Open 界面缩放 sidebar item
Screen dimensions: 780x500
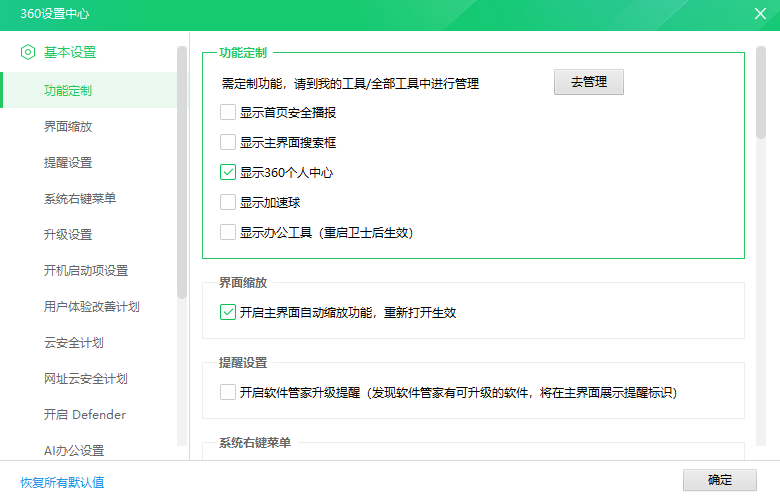(x=68, y=126)
